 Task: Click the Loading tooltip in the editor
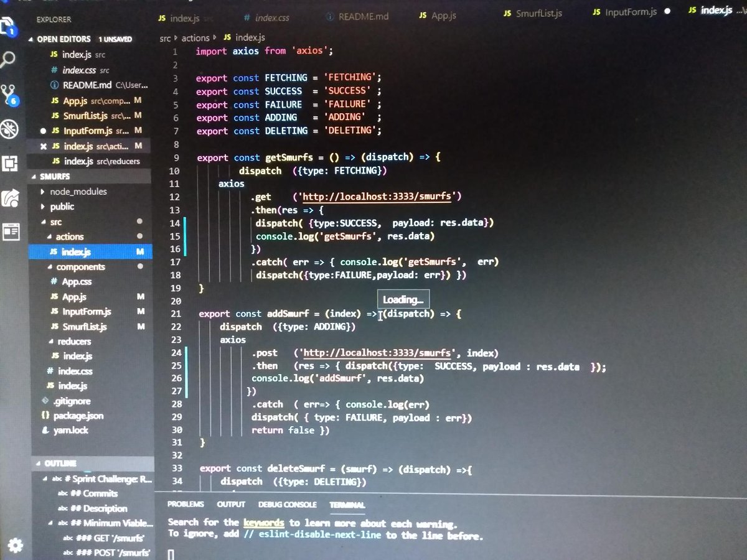point(403,299)
